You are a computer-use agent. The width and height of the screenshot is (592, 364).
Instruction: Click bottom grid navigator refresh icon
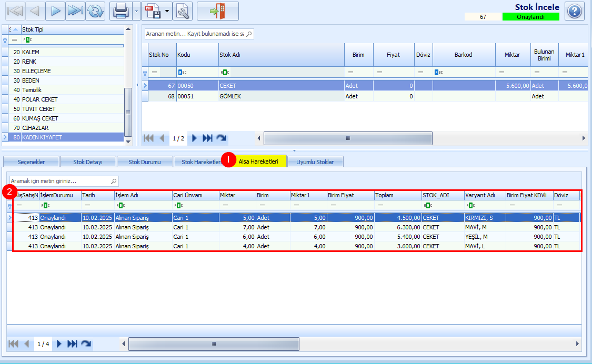coord(86,343)
